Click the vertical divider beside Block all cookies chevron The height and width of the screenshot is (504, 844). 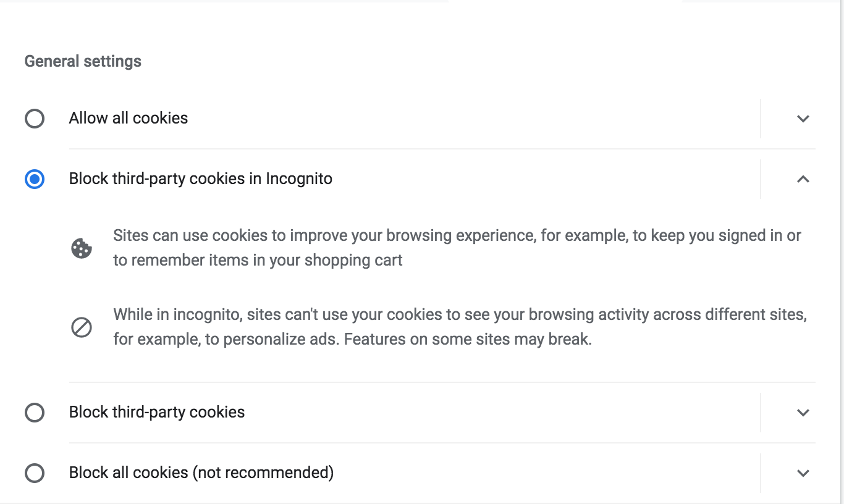coord(761,473)
